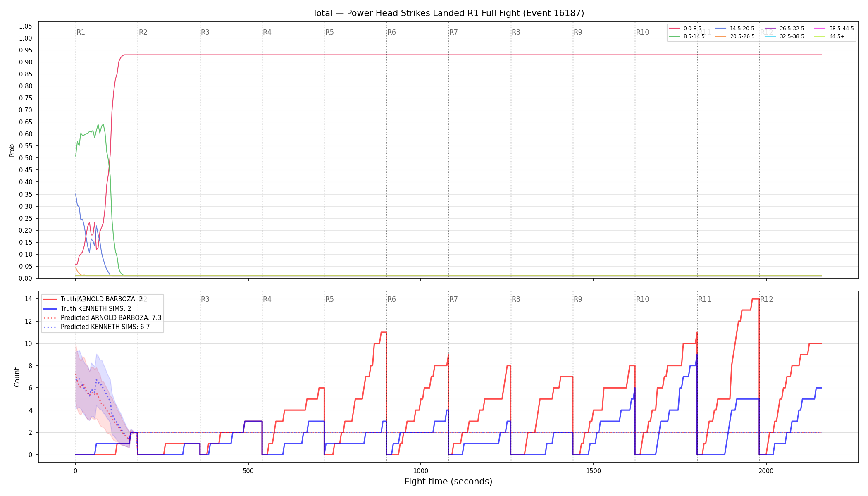Screen dimensions: 868x496
Task: Click the R11 round label in the count chart
Action: click(x=704, y=299)
